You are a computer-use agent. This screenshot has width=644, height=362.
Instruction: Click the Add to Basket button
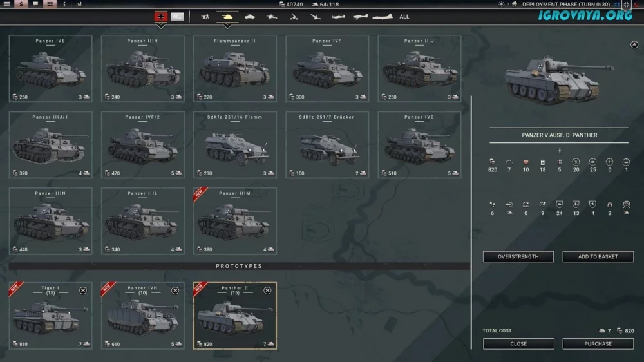pyautogui.click(x=598, y=256)
